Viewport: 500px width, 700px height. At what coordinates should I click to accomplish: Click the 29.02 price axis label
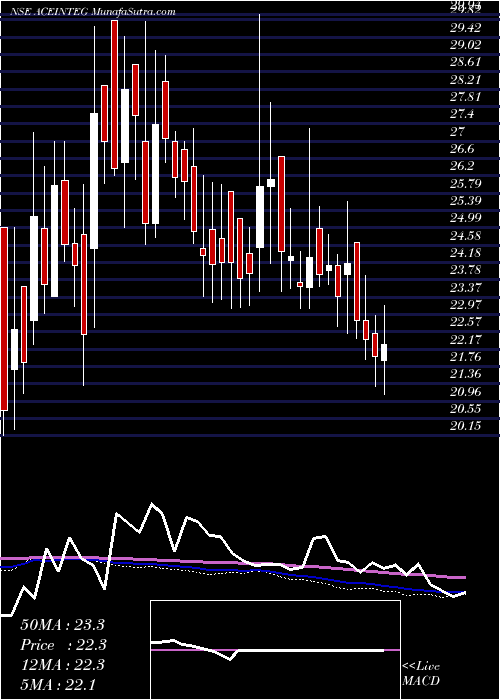[465, 45]
